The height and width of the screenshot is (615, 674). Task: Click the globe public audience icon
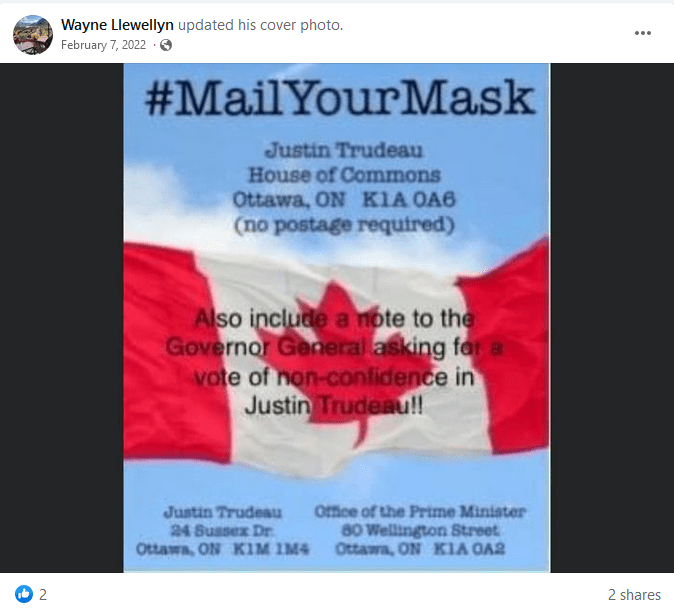coord(166,45)
